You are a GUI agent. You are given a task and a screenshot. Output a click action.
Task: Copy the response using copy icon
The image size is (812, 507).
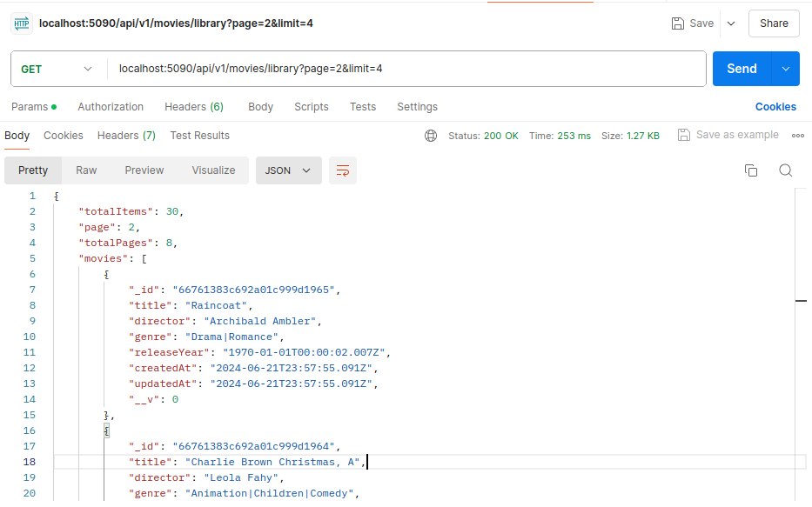[x=751, y=170]
